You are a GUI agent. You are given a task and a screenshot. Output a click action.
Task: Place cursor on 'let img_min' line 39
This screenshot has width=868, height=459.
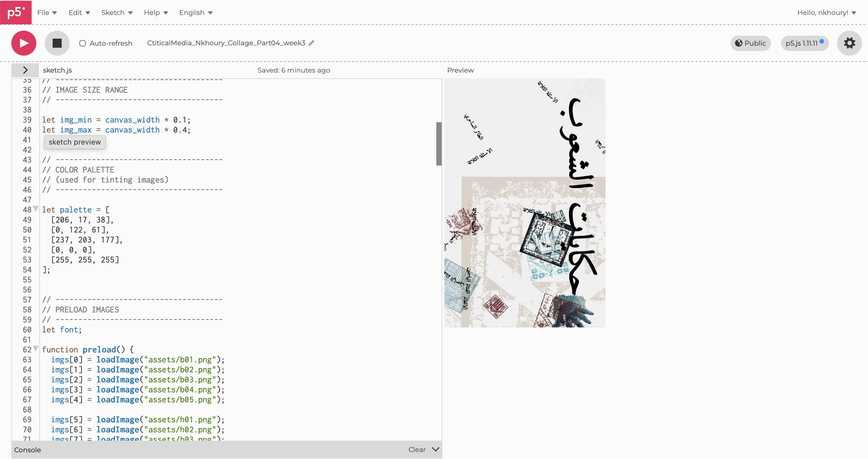tap(116, 120)
